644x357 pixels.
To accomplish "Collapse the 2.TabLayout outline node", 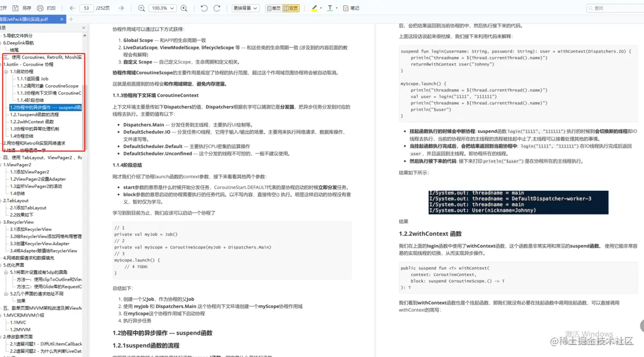I will 2,201.
